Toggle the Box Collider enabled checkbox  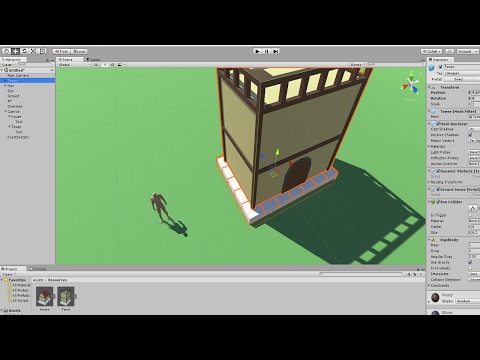(438, 202)
